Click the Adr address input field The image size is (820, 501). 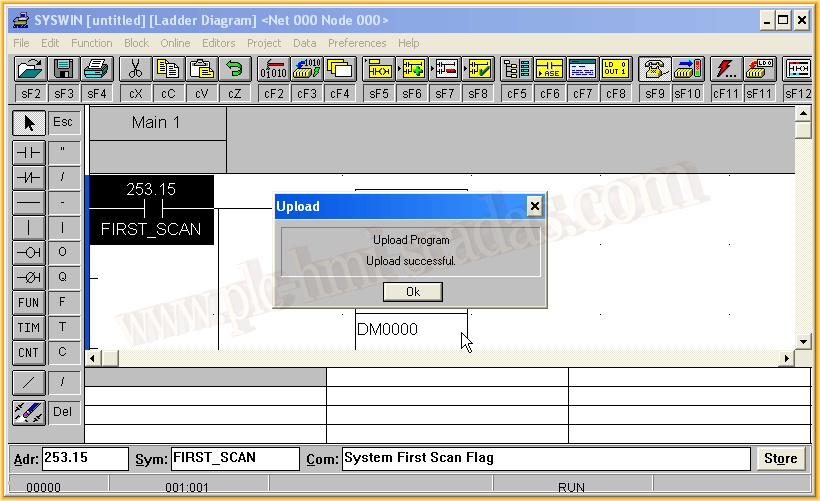[84, 458]
